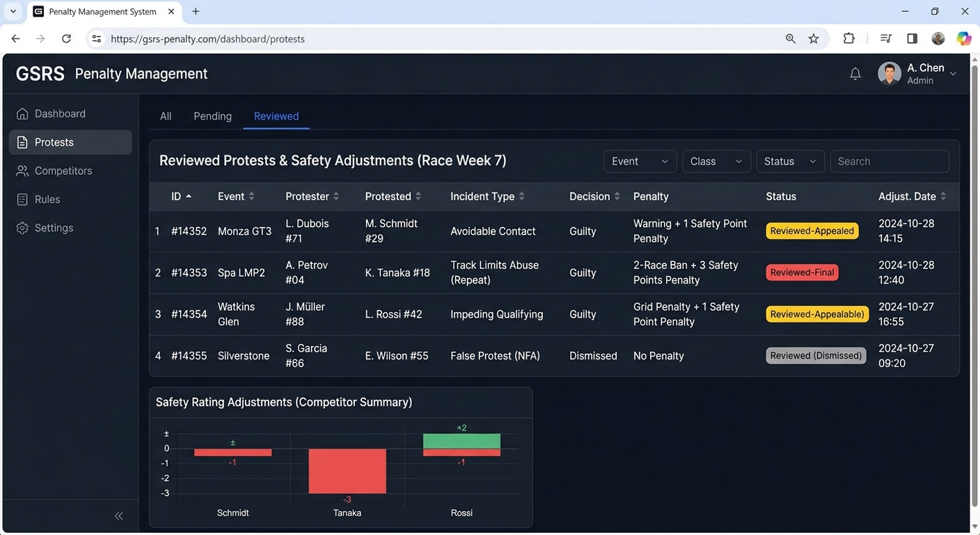This screenshot has height=535, width=980.
Task: Open the Class filter dropdown
Action: [716, 162]
